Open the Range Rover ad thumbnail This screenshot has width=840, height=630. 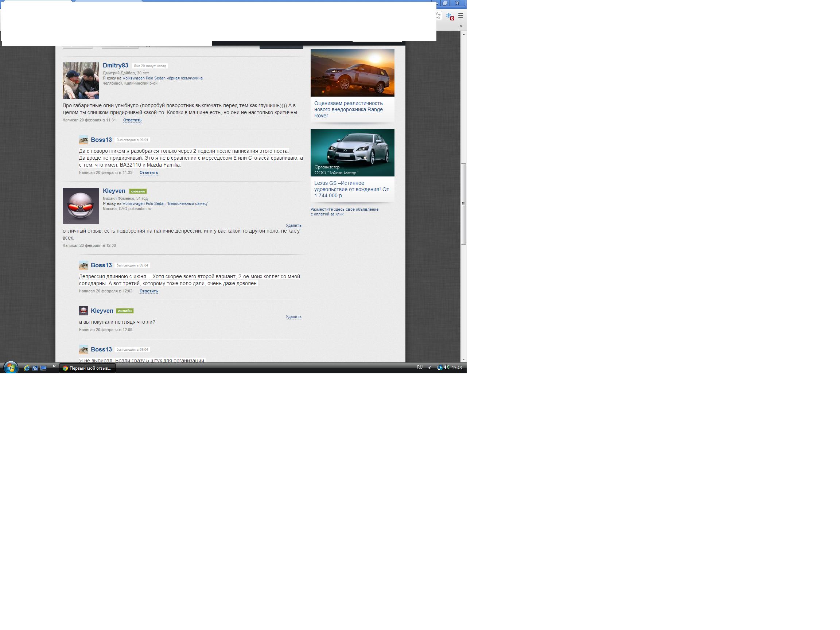point(353,73)
